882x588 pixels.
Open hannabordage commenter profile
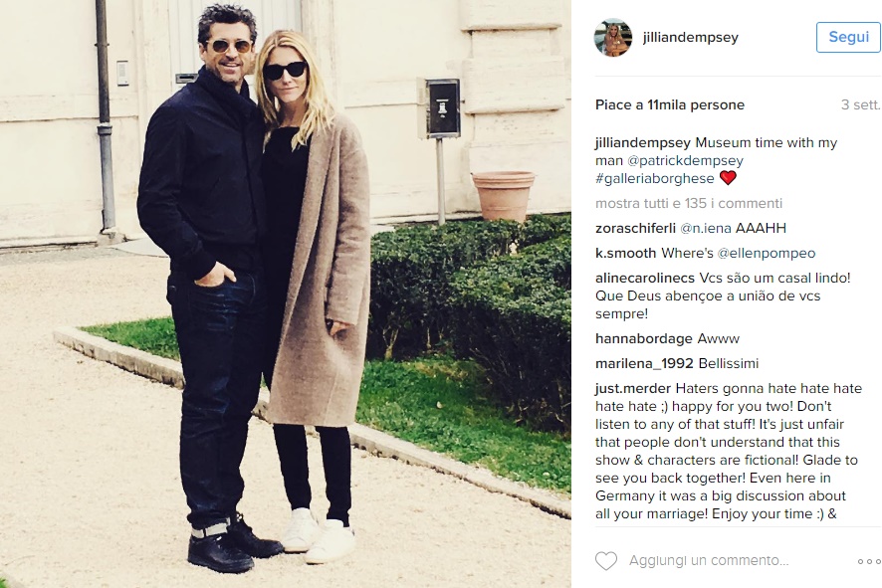coord(643,338)
